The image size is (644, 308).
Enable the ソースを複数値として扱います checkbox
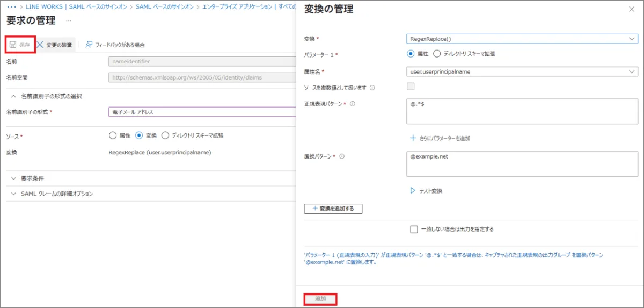(411, 87)
